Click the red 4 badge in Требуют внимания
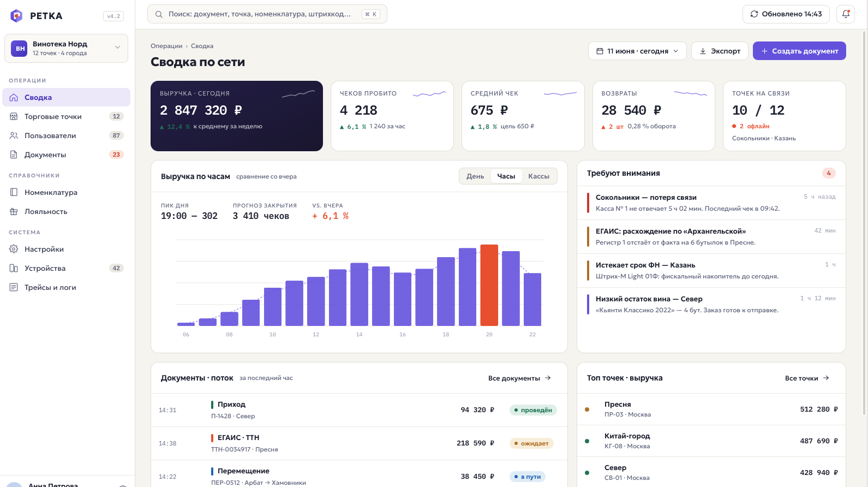 tap(829, 173)
